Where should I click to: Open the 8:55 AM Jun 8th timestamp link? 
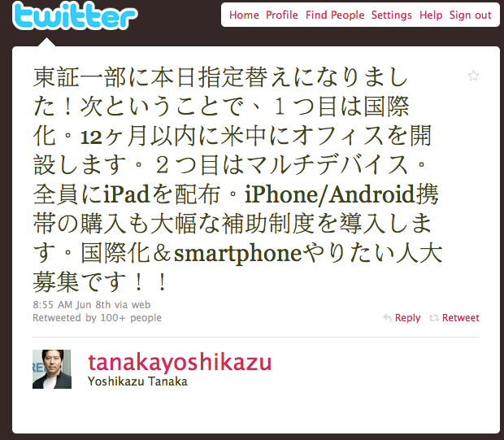click(x=72, y=305)
